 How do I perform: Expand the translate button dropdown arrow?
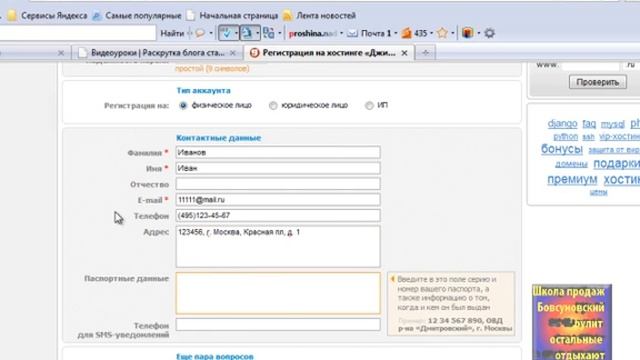coord(257,33)
